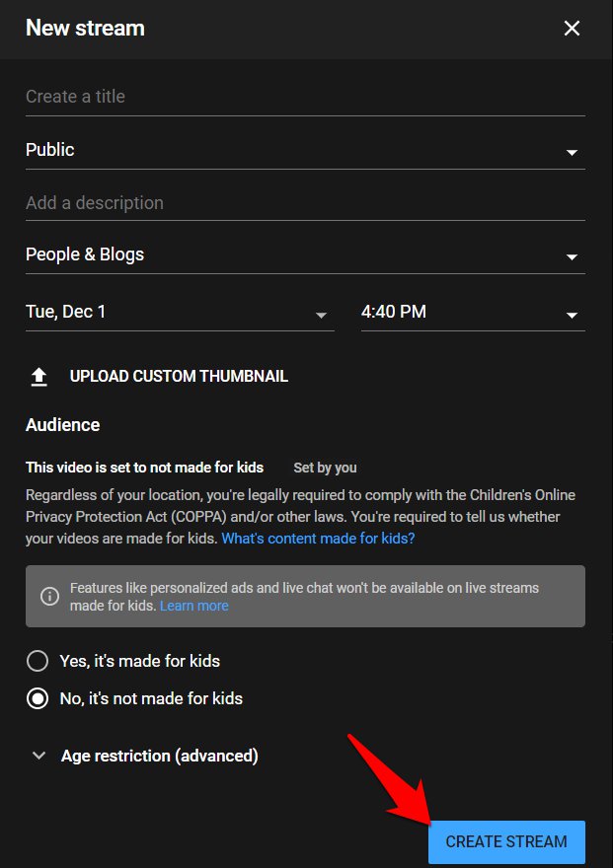
Task: Click the arrow on the Public dropdown
Action: (572, 153)
